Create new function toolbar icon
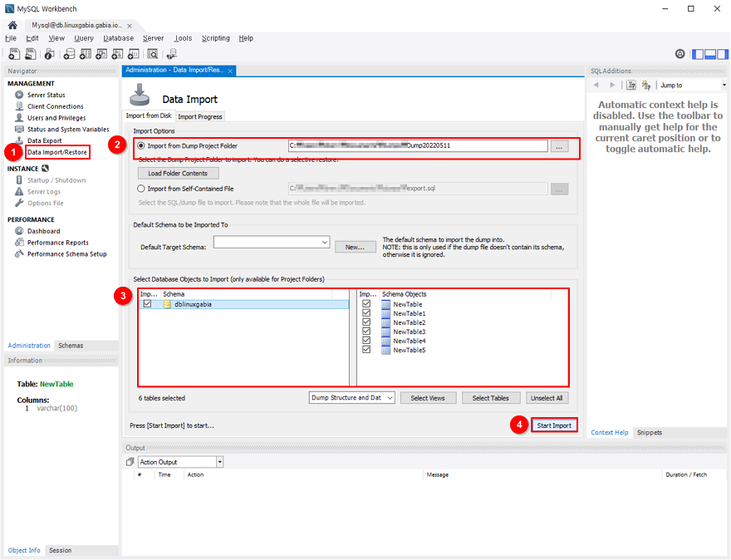Screen dimensions: 731x560 tap(134, 54)
